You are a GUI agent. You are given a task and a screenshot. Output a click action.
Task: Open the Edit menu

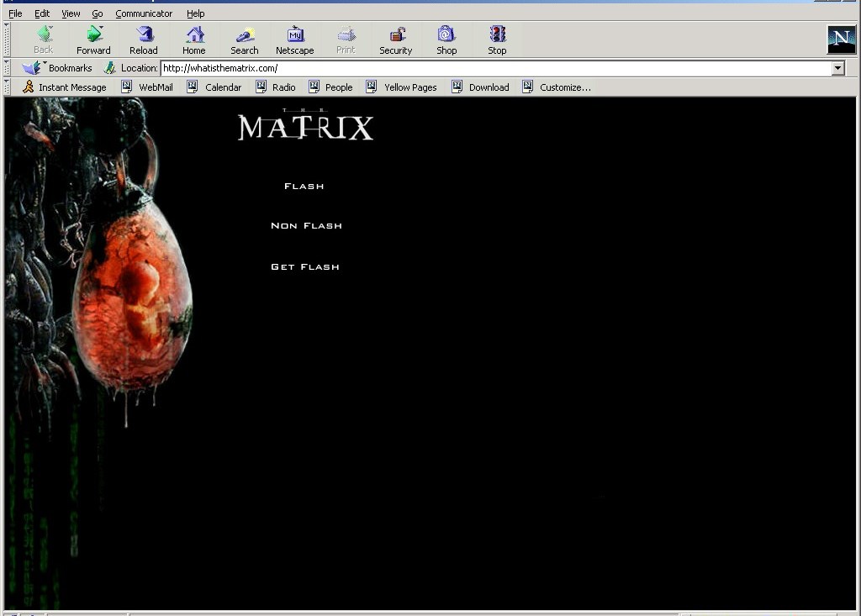coord(42,13)
